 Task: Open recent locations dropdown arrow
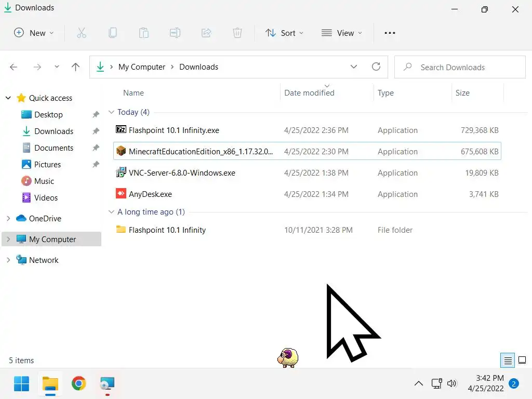tap(57, 67)
